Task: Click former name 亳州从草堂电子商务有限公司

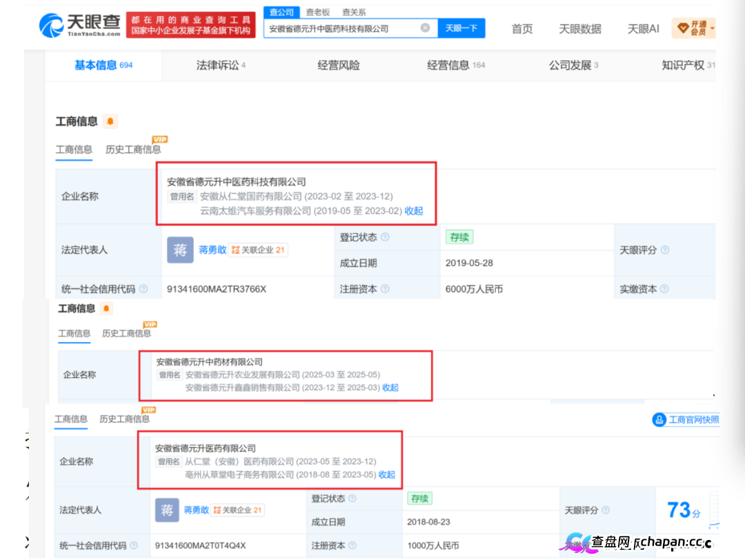Action: pos(239,474)
